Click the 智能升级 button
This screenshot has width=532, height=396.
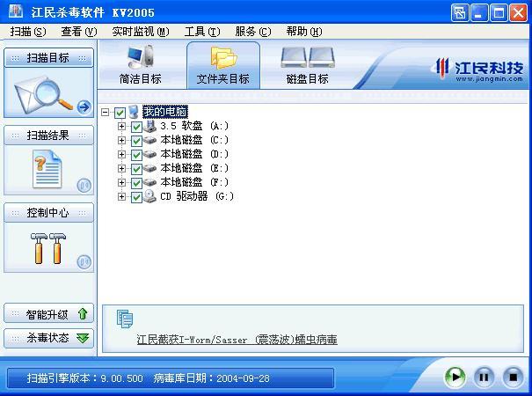point(48,314)
